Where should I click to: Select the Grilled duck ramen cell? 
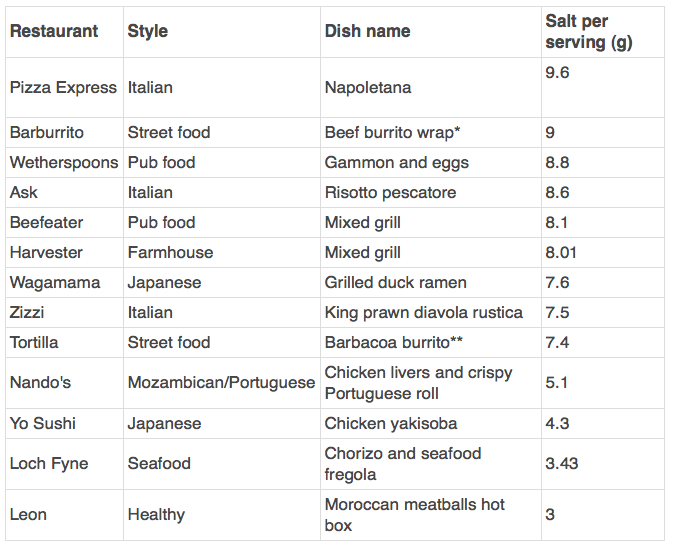click(x=431, y=283)
